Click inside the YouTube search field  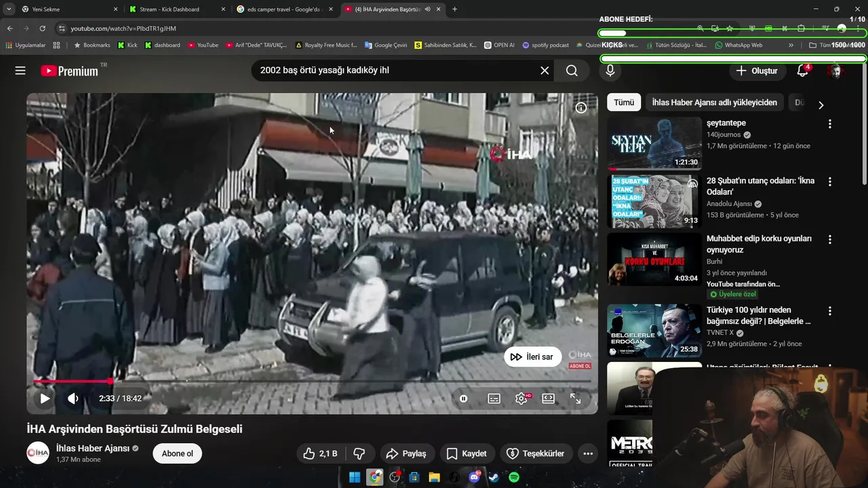click(397, 70)
